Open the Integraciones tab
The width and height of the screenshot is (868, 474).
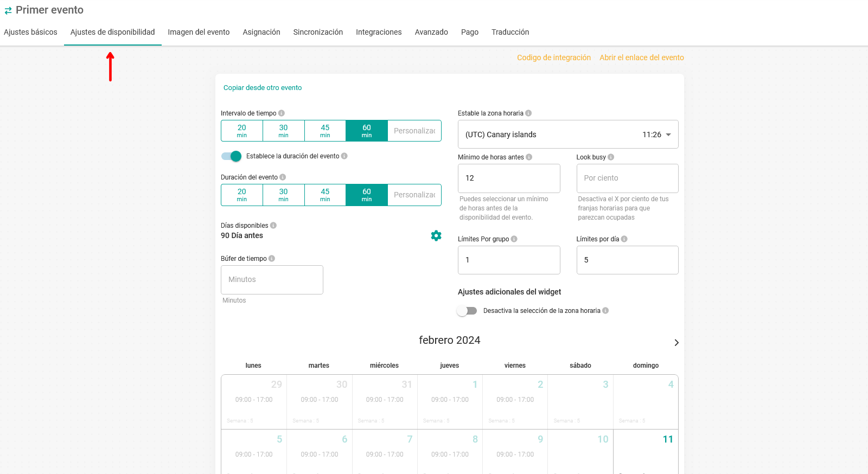click(x=379, y=32)
